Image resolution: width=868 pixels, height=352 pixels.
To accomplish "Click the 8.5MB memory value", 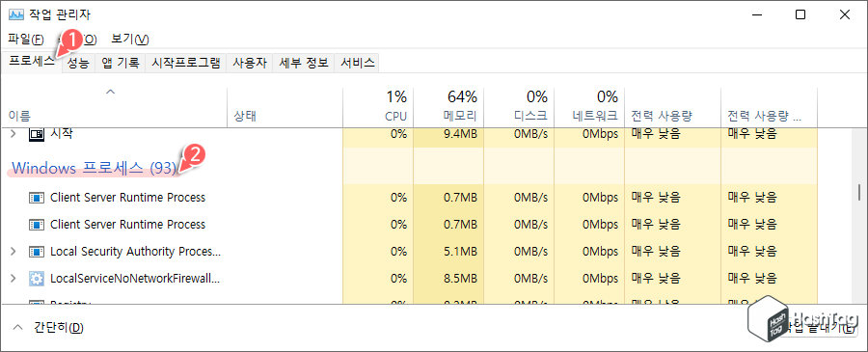I will [x=461, y=279].
